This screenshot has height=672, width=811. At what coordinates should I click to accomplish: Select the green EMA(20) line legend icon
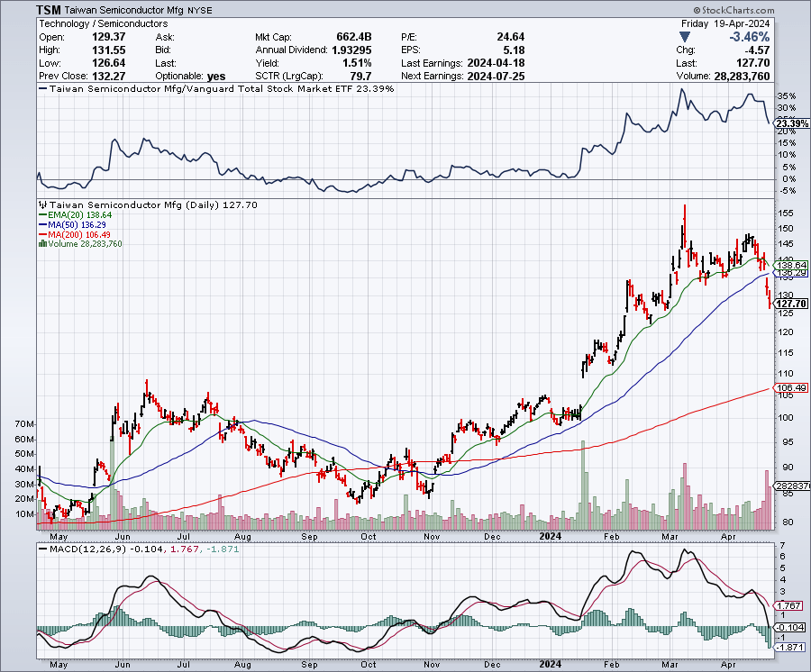tap(42, 215)
